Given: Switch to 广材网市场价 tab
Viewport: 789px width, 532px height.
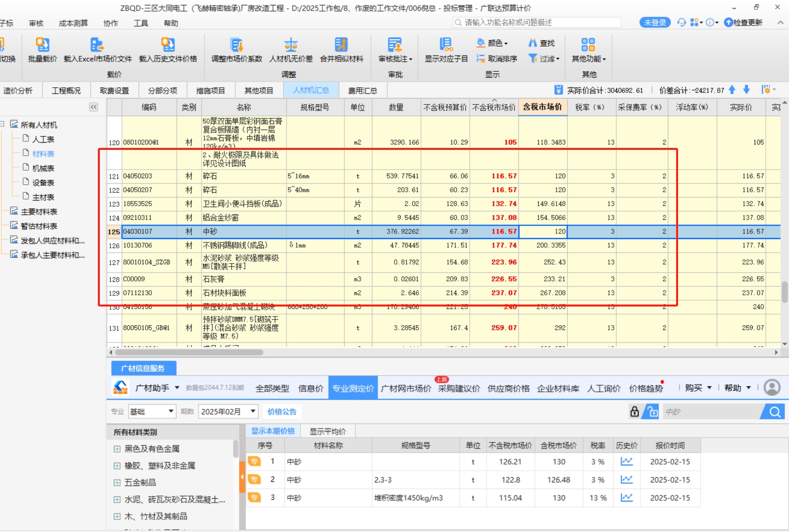Looking at the screenshot, I should 406,388.
